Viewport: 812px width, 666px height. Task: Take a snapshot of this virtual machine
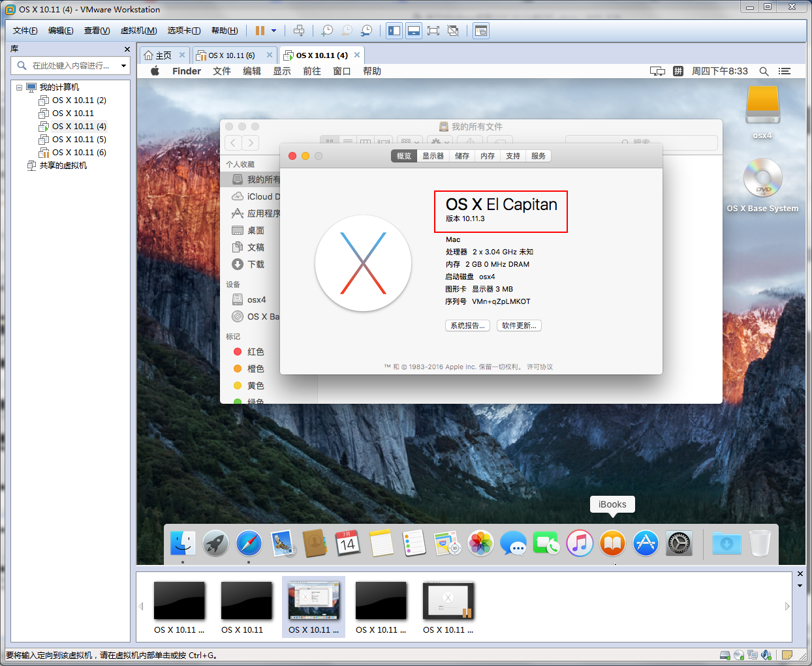tap(327, 31)
